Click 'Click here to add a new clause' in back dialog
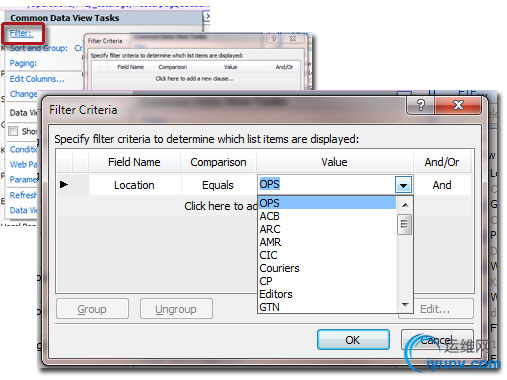Screen dimensions: 507x380 195,79
